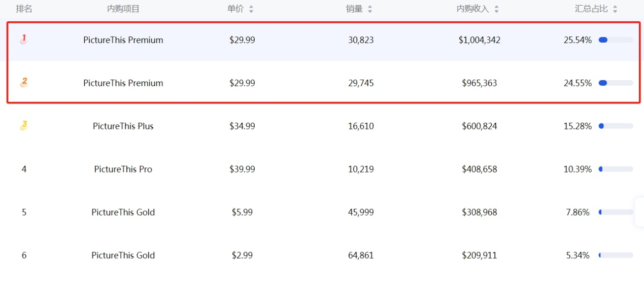Toggle sorting on 内购收入 sort icon
The width and height of the screenshot is (644, 282).
pyautogui.click(x=496, y=9)
